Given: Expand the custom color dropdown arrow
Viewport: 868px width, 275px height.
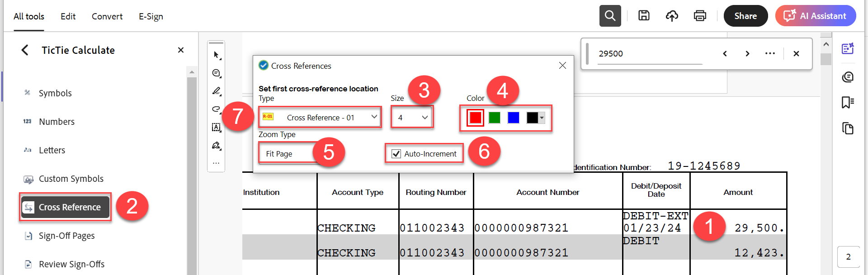Looking at the screenshot, I should [x=542, y=118].
